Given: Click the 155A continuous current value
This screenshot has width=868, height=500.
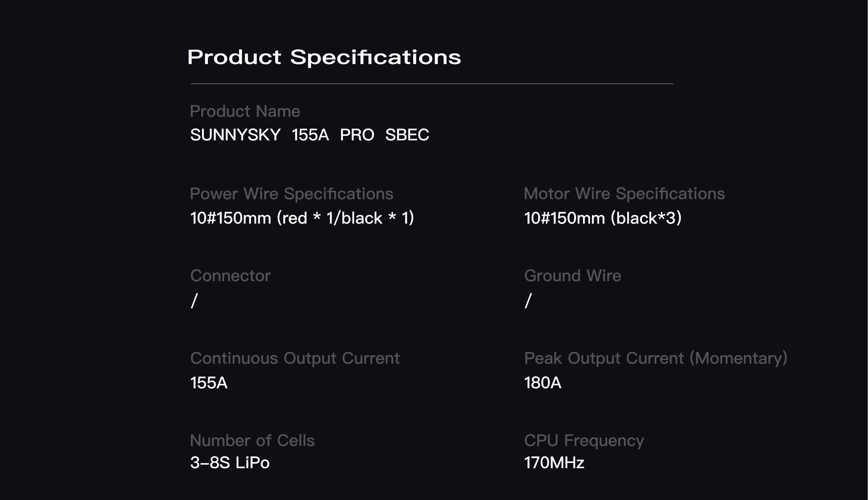Looking at the screenshot, I should click(x=209, y=383).
